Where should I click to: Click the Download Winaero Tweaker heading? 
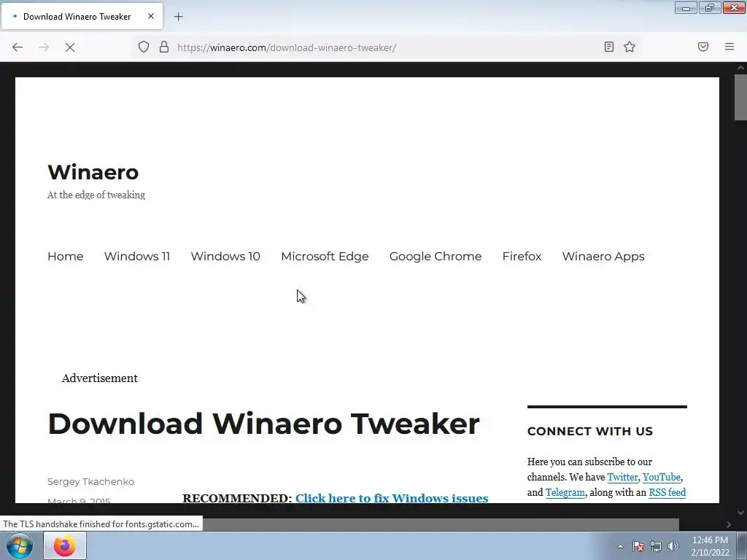coord(263,424)
